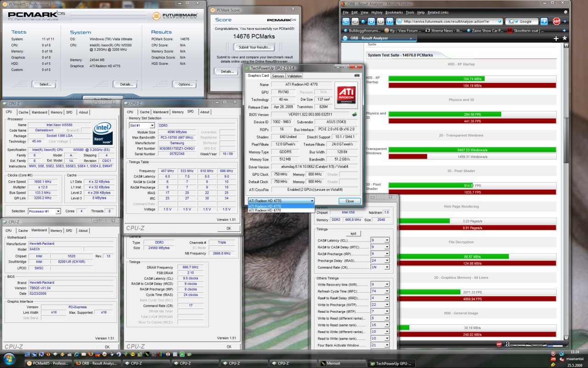The image size is (588, 368).
Task: Click the muted volume tray icon
Action: coord(562,359)
